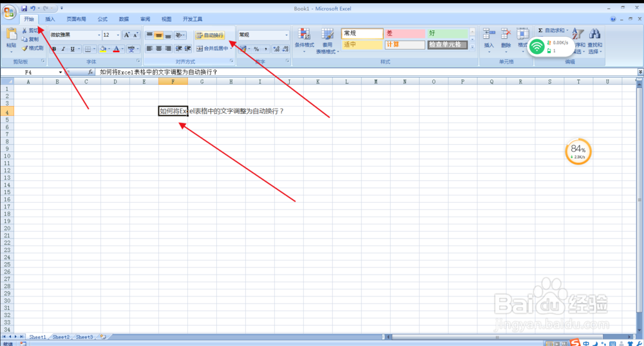The width and height of the screenshot is (644, 346).
Task: Switch to the 审阅 (Review) tab
Action: [145, 19]
